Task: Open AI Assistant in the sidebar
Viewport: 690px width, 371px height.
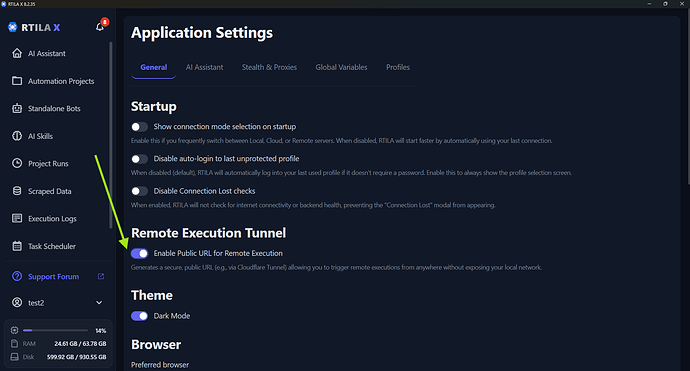Action: point(47,54)
